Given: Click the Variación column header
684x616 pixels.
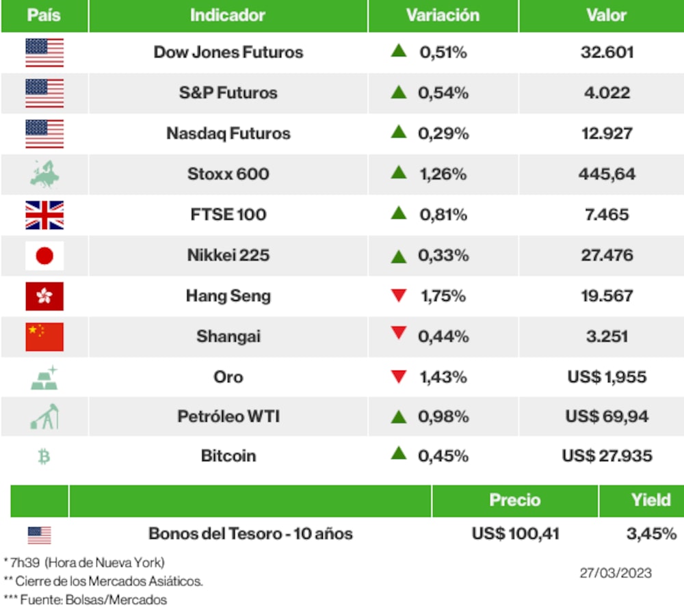Looking at the screenshot, I should coord(443,15).
